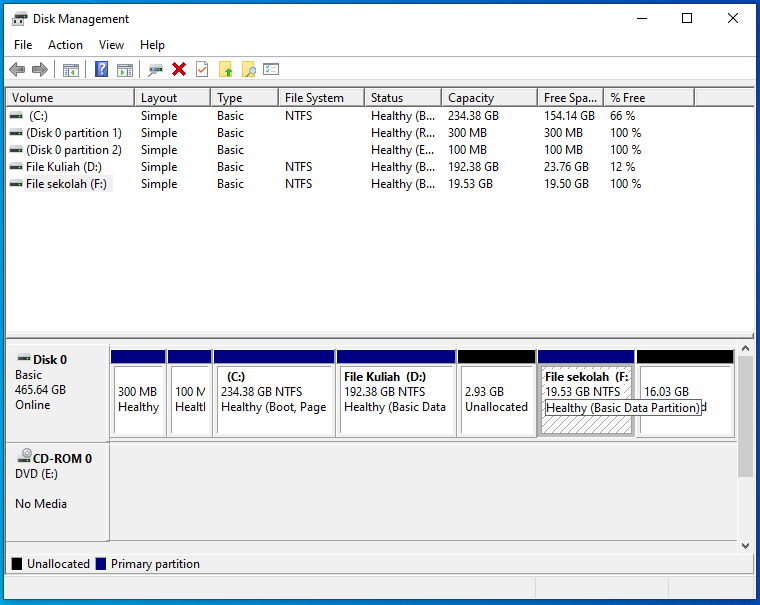Click the Disk 0 label panel
Screen dimensions: 760x605
point(57,390)
